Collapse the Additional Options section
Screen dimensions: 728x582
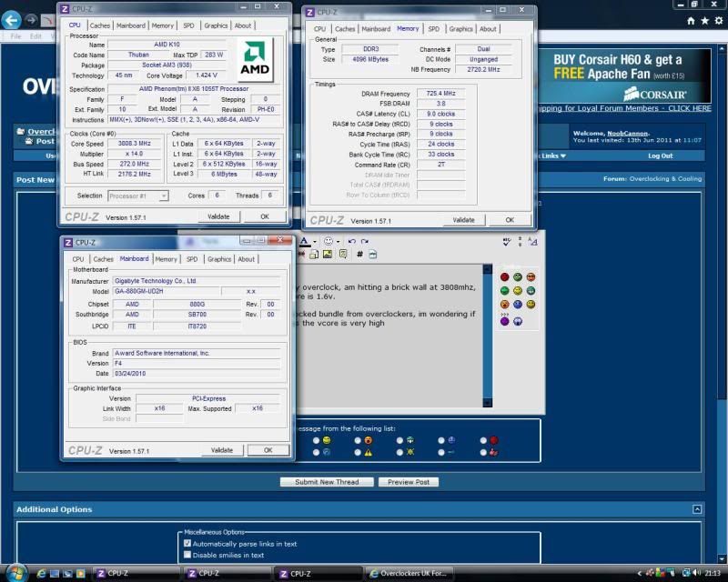tap(697, 509)
